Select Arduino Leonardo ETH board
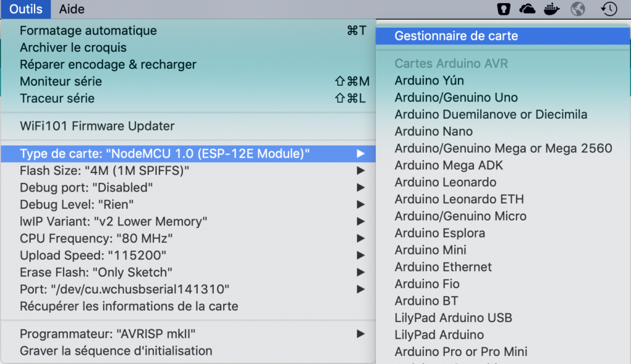 tap(503, 199)
